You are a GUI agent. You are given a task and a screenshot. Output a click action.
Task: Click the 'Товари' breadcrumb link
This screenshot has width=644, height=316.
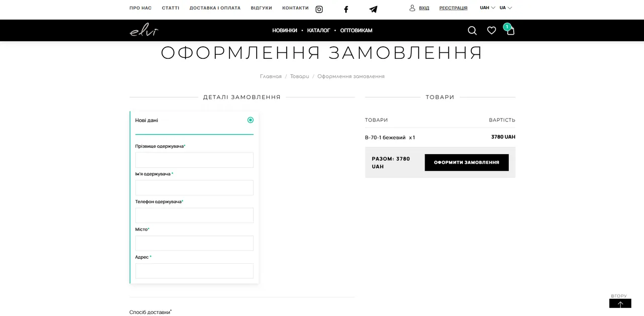click(299, 76)
